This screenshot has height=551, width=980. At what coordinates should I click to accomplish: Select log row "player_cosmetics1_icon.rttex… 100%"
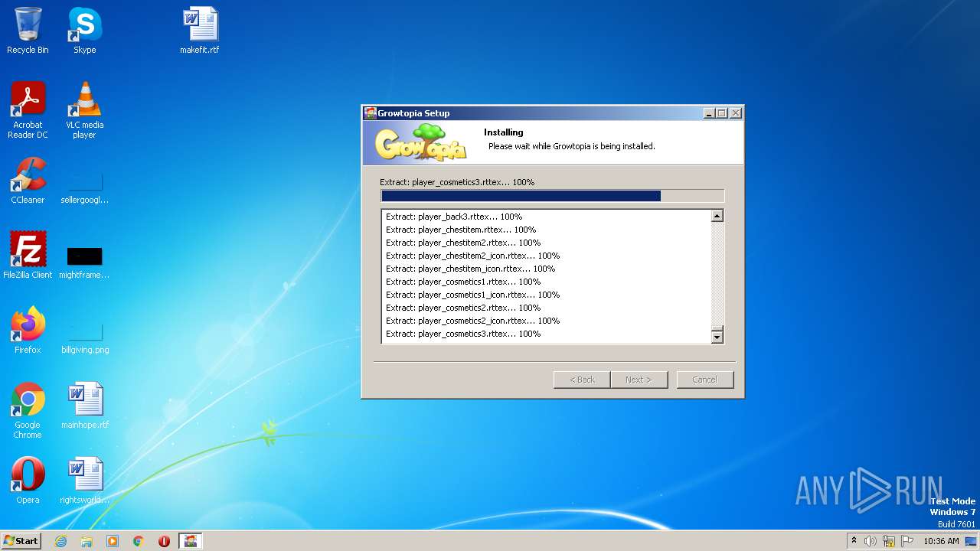tap(472, 295)
